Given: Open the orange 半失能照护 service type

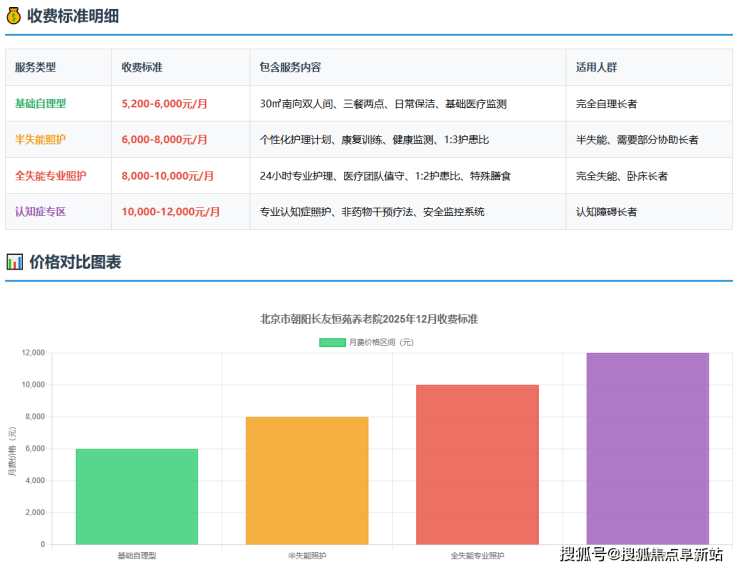Looking at the screenshot, I should [x=40, y=140].
